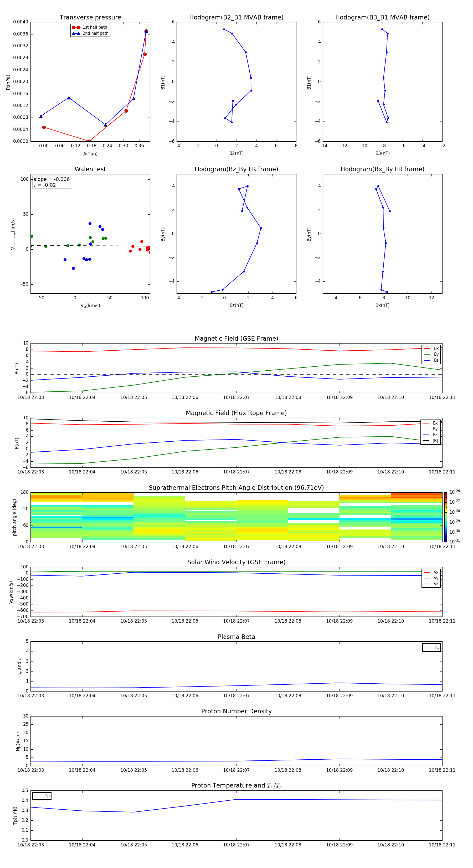
Task: Click the "slope = -0.006" annotation text
Action: (52, 179)
